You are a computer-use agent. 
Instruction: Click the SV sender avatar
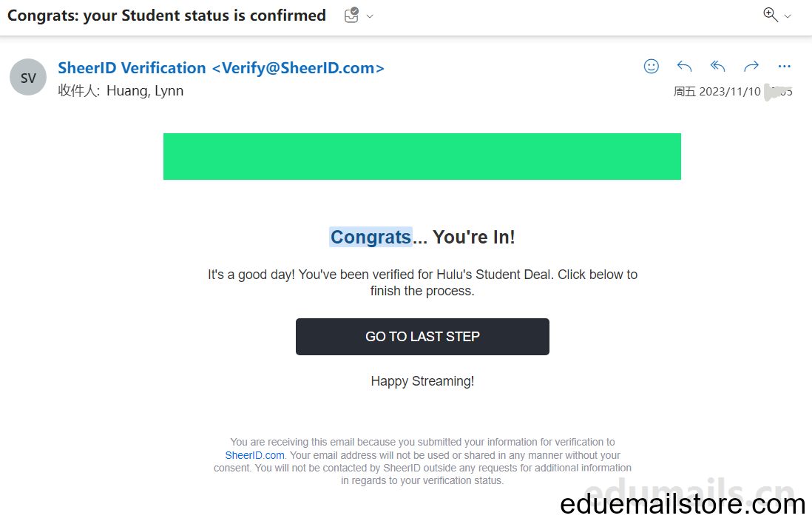click(x=28, y=77)
